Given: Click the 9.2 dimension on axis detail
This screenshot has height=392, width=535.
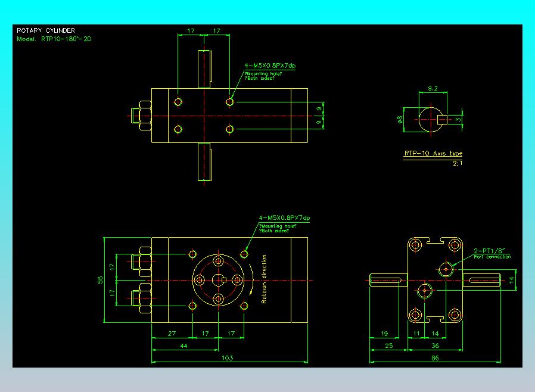Looking at the screenshot, I should point(433,88).
